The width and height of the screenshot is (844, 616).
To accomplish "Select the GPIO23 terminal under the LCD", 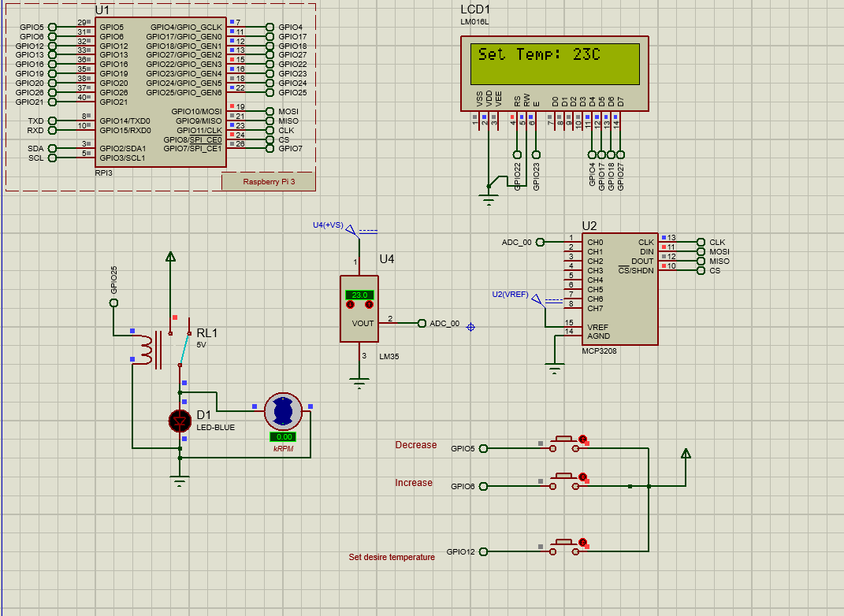I will point(536,154).
